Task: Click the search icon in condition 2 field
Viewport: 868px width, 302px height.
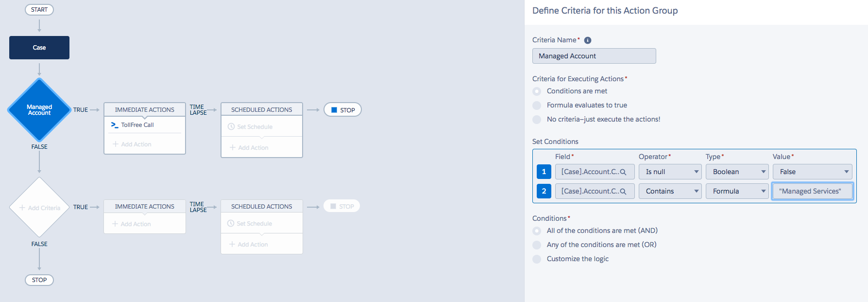Action: point(623,191)
